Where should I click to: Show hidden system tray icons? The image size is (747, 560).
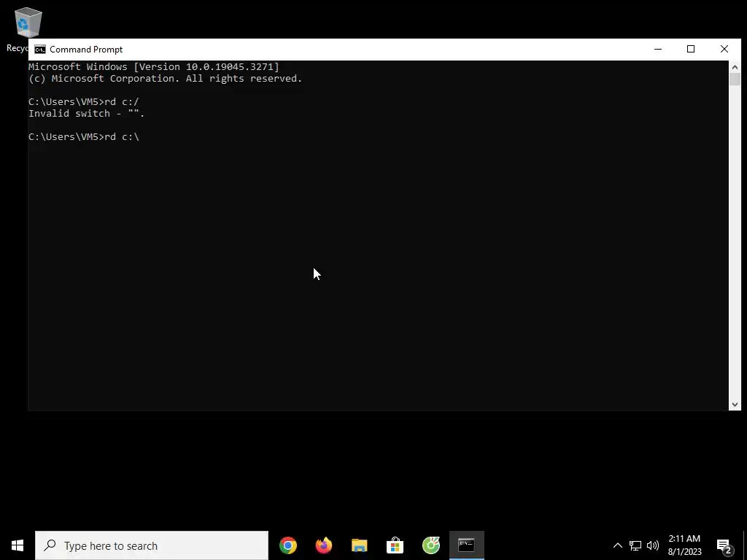coord(617,545)
